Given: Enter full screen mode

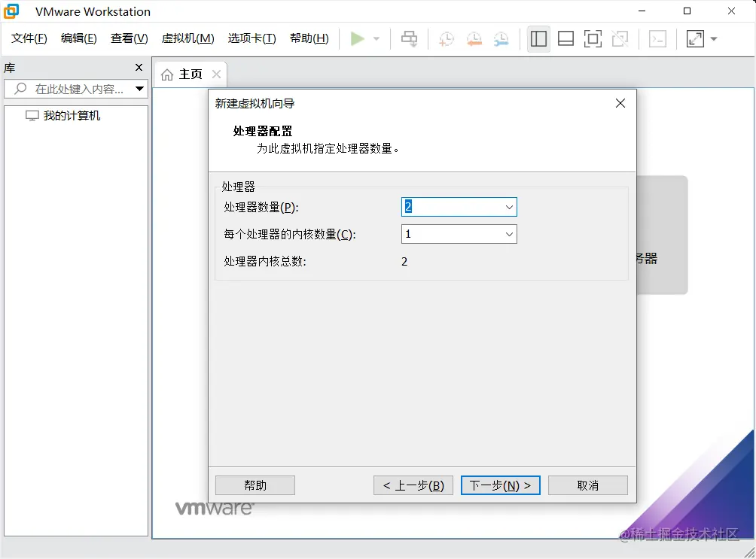Looking at the screenshot, I should click(x=593, y=38).
